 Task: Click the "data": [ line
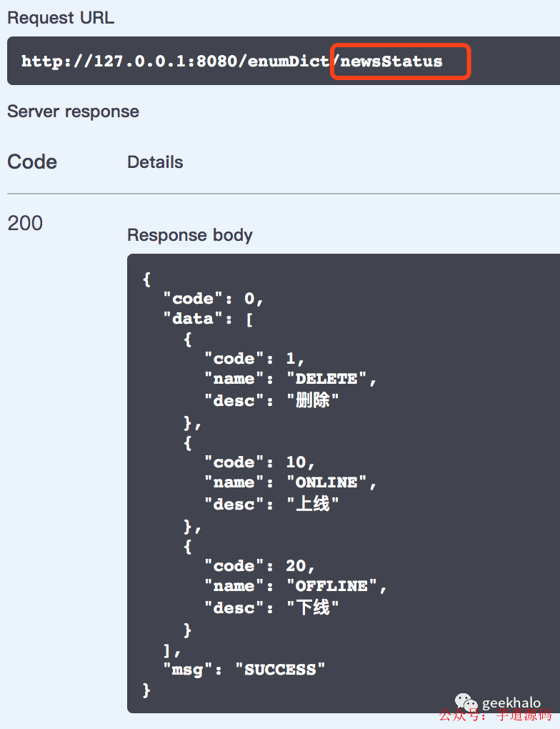point(208,319)
